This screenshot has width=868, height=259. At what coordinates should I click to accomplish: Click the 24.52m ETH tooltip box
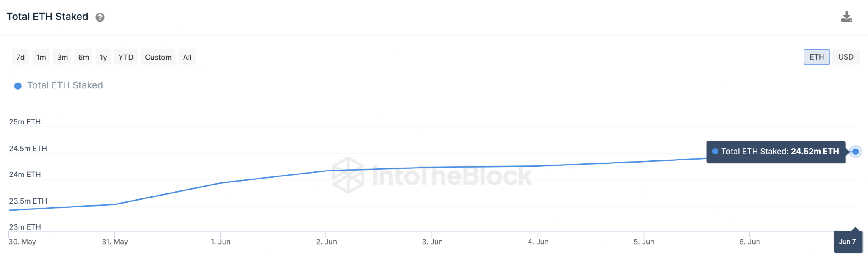776,152
